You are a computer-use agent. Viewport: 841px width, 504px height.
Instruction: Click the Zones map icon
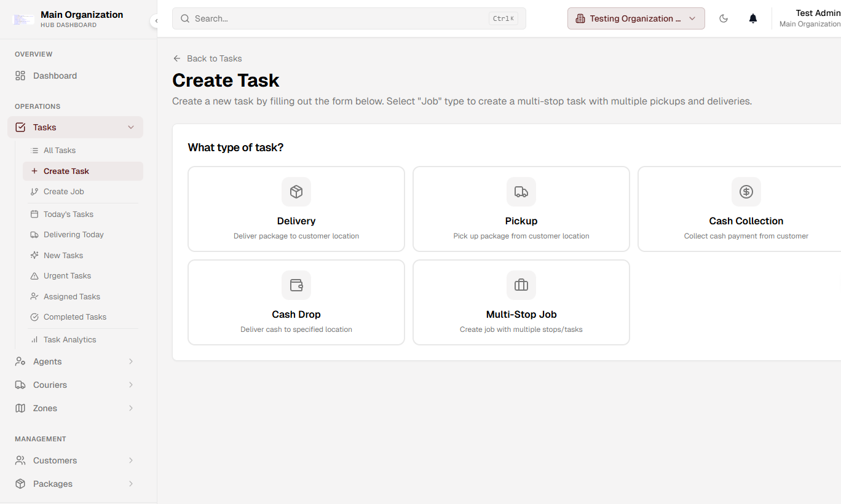pyautogui.click(x=20, y=408)
